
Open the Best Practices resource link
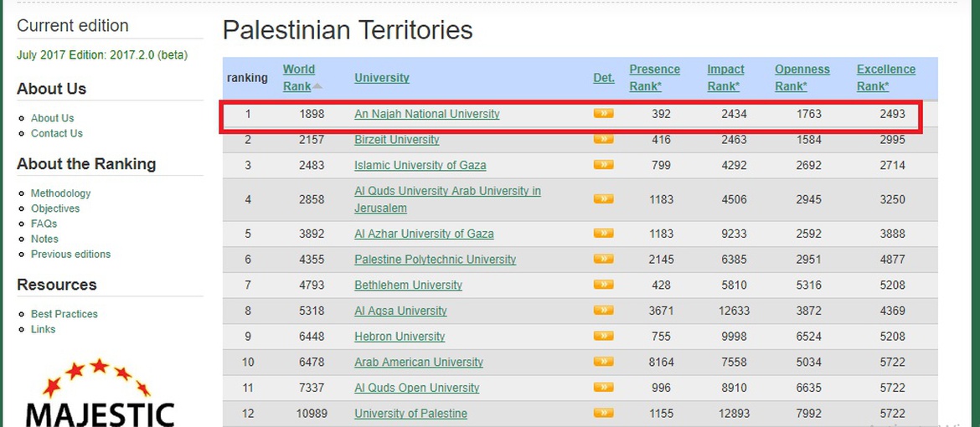coord(64,314)
